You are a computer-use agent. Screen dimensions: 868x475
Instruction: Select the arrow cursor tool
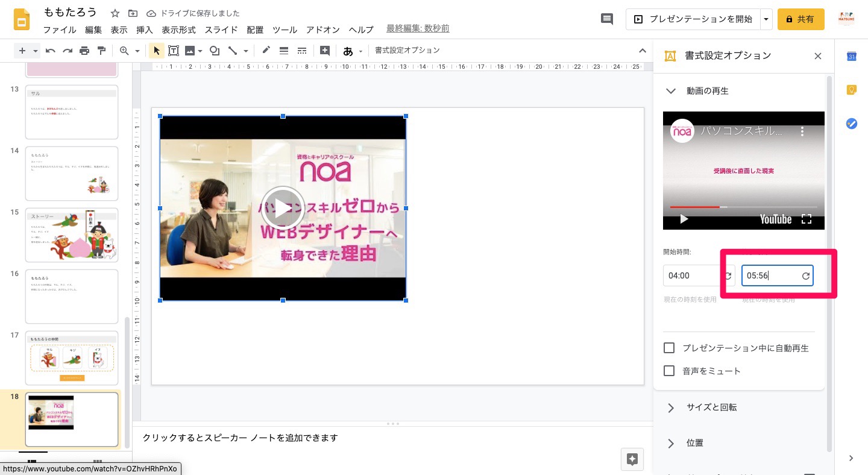coord(156,51)
